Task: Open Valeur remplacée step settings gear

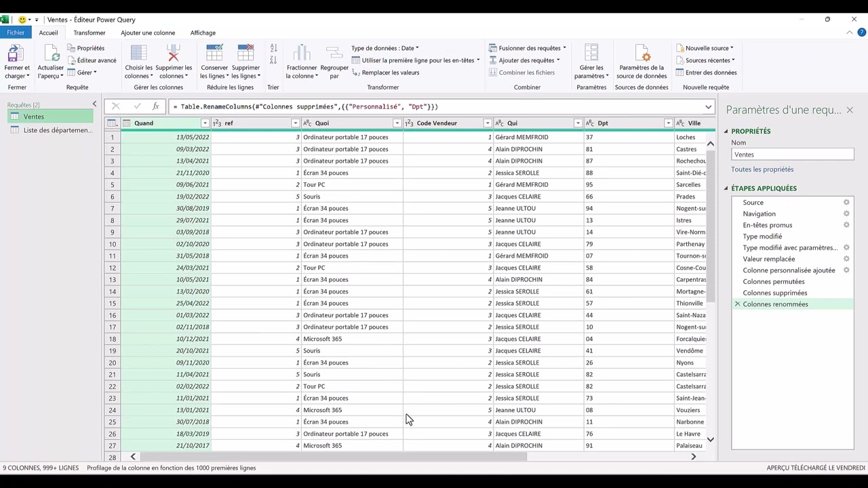Action: coord(846,259)
